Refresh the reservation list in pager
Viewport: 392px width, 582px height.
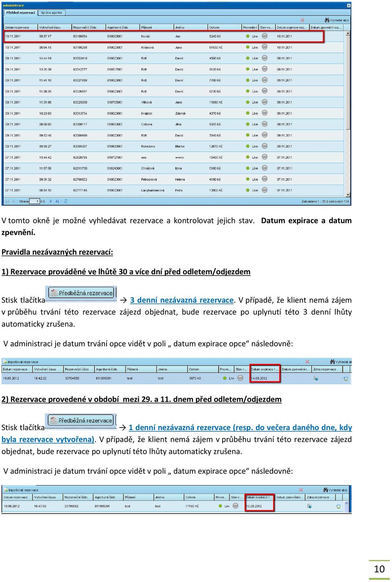[66, 201]
